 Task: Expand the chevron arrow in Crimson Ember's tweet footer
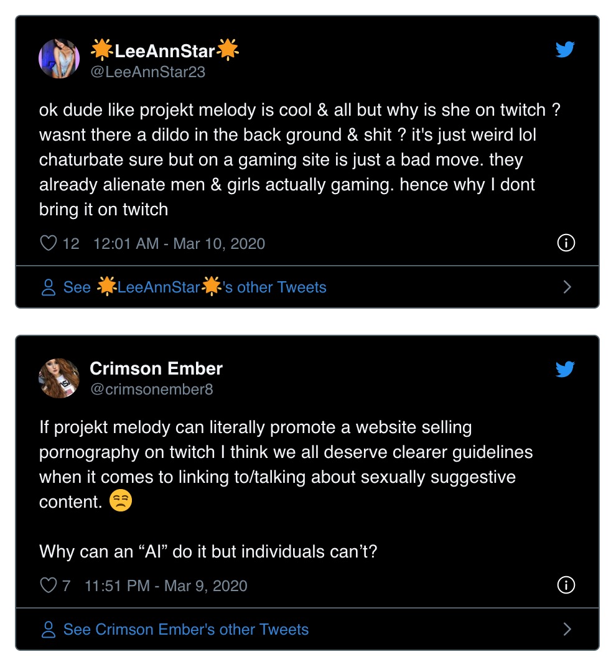(567, 629)
